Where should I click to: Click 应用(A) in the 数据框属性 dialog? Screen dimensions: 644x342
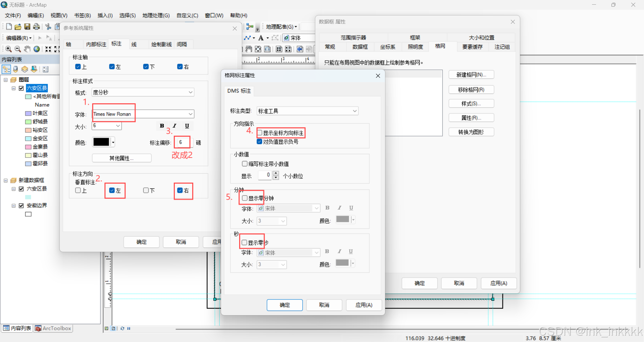[x=499, y=283]
